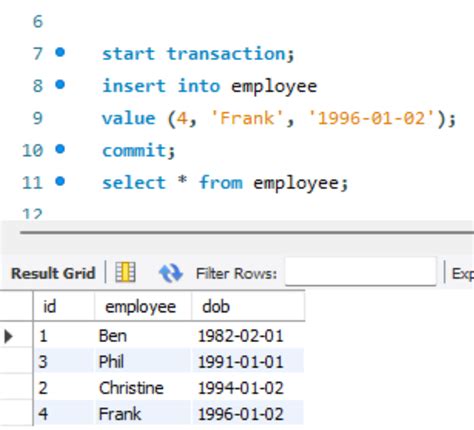Click the 'Frank' string literal in editor
The image size is (474, 430).
pyautogui.click(x=247, y=118)
